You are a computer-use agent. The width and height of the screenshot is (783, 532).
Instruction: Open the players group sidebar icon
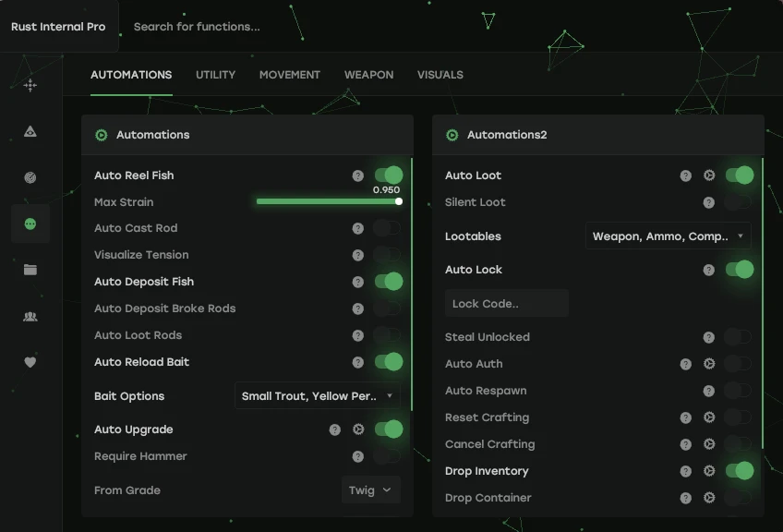(30, 316)
